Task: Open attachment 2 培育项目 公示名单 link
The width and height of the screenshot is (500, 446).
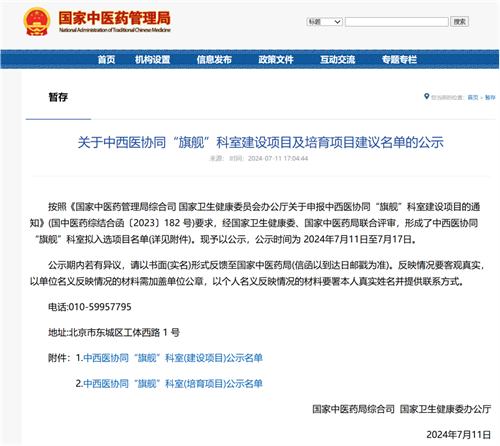Action: 173,384
